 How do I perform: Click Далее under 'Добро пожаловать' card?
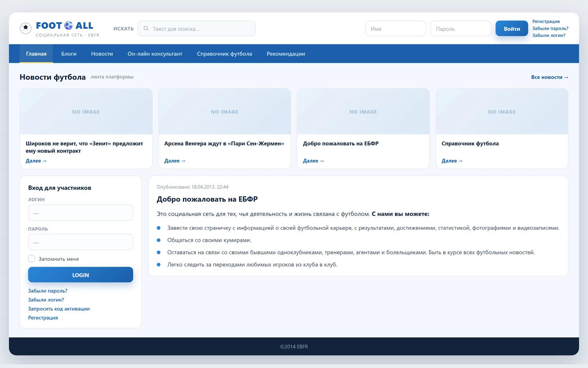[x=313, y=161]
